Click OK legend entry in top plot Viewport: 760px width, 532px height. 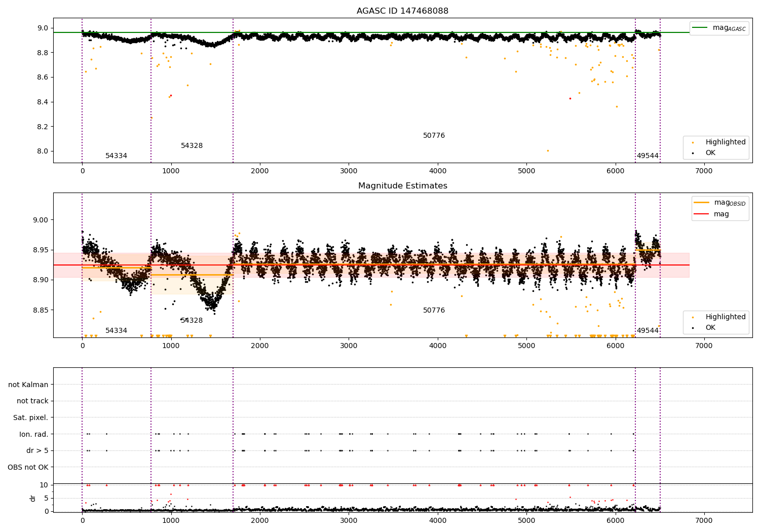705,153
